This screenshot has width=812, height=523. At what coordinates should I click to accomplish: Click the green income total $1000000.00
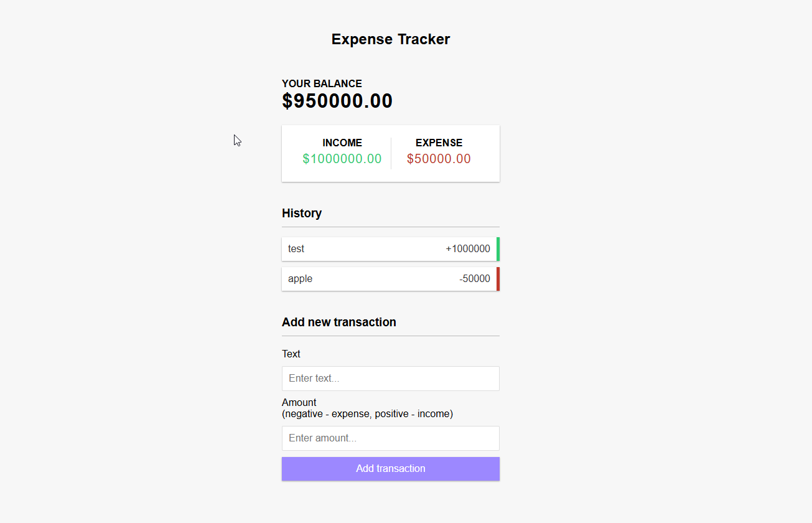click(342, 159)
